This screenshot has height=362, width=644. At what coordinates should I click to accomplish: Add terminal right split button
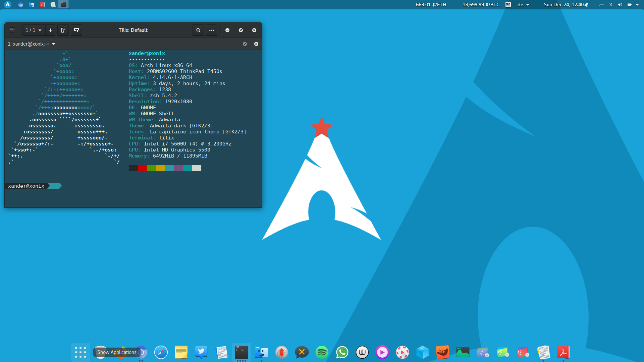tap(63, 30)
